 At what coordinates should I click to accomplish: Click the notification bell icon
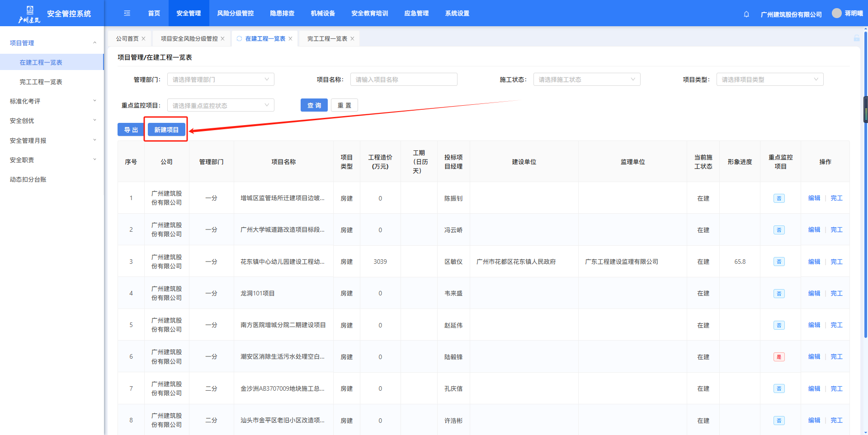point(746,14)
